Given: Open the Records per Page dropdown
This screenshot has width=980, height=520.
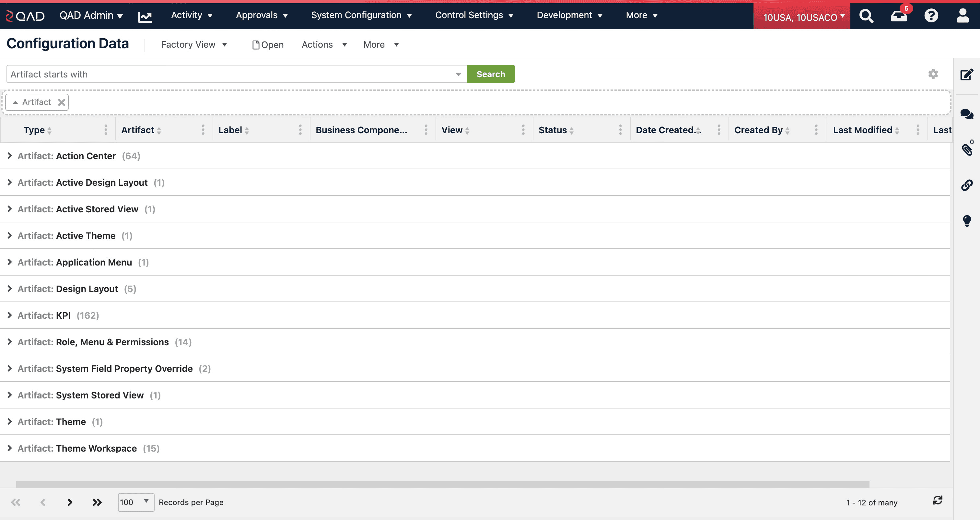Looking at the screenshot, I should [x=136, y=502].
